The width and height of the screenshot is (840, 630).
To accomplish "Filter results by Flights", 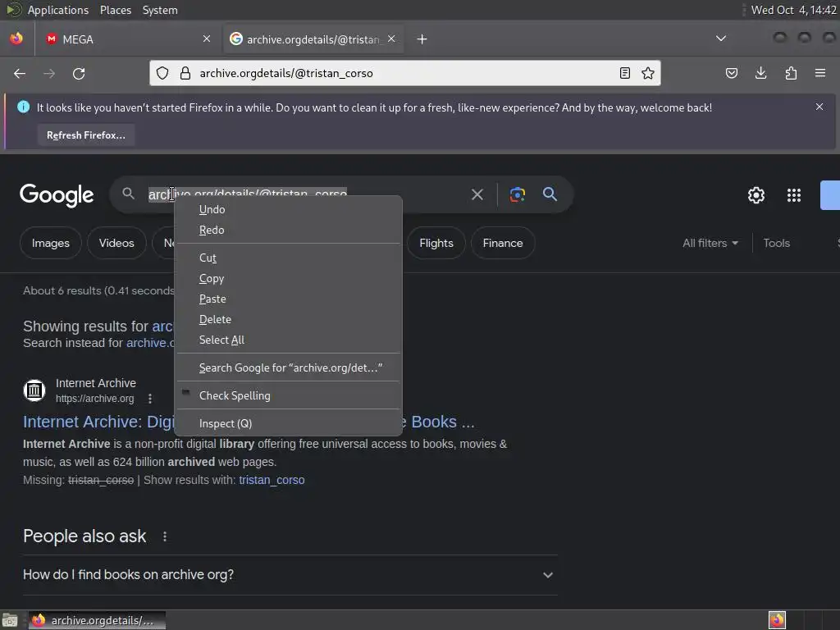I will pos(436,243).
